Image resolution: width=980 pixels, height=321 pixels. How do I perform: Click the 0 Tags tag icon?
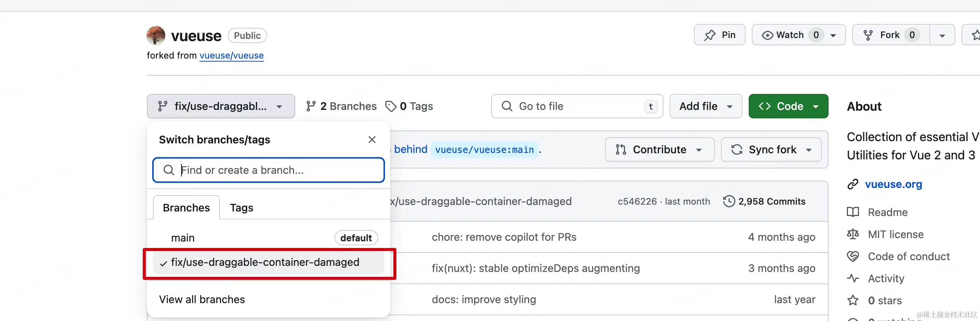click(391, 106)
